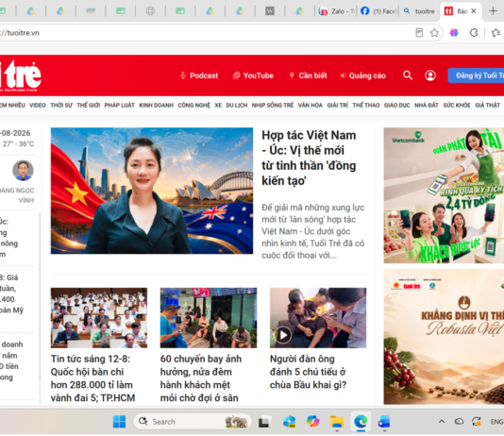This screenshot has width=504, height=436.
Task: Open headline Người đàn ông đánh 5 chú tiểu
Action: [x=308, y=372]
